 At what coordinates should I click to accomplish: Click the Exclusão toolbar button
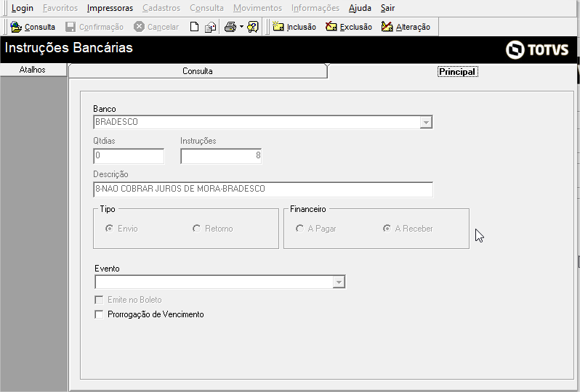point(349,27)
